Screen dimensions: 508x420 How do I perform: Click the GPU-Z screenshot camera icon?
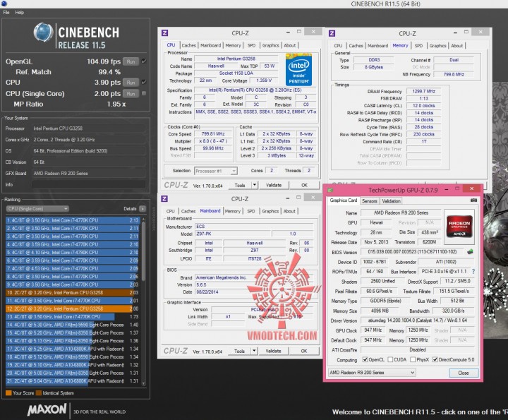[473, 200]
